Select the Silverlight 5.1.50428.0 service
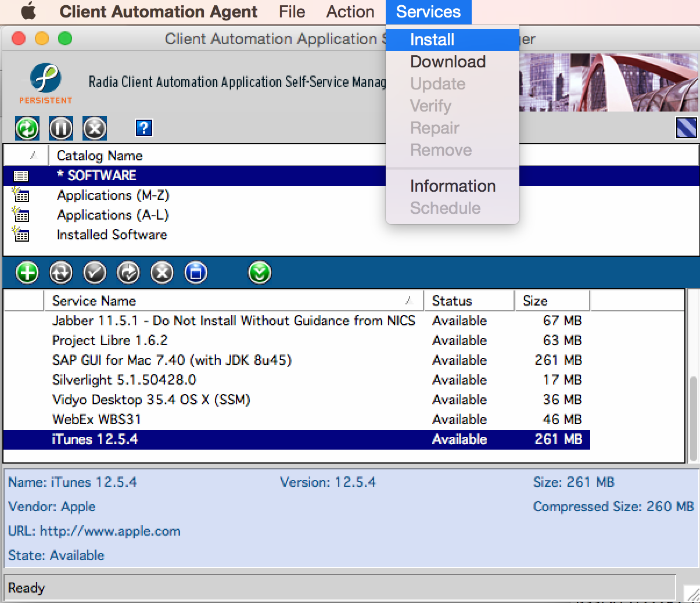 [297, 380]
